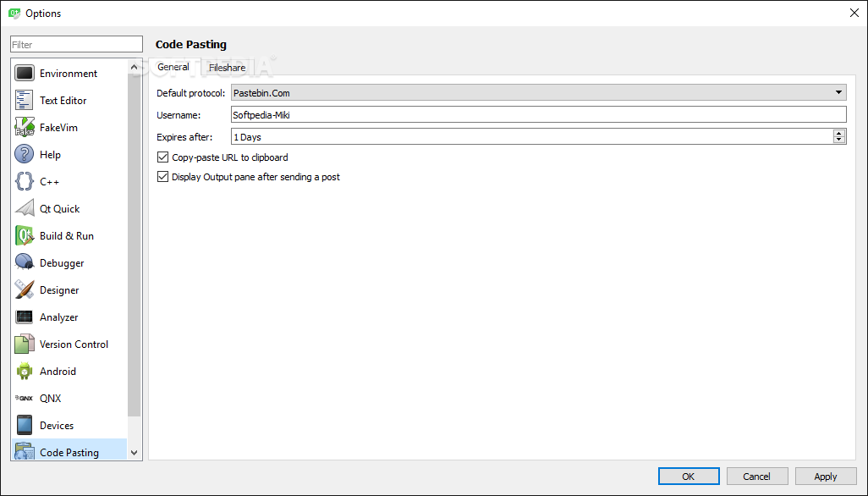868x496 pixels.
Task: Open the Android robot icon
Action: point(25,372)
